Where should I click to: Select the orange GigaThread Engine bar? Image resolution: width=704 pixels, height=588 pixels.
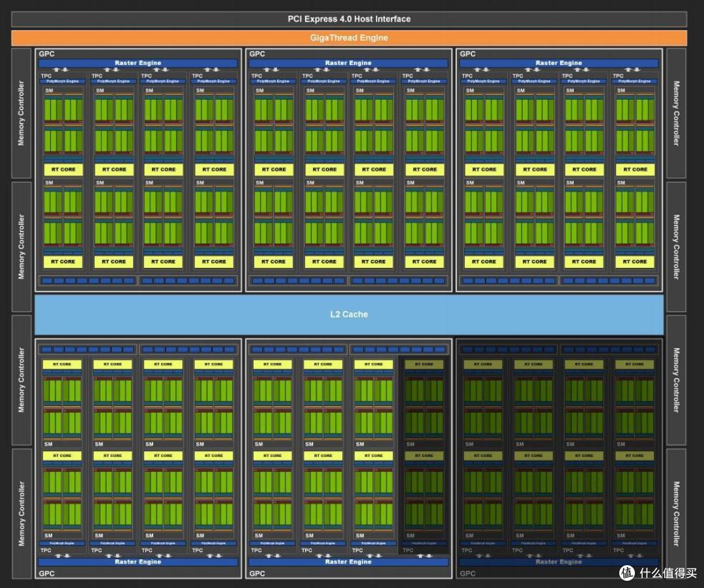coord(349,38)
